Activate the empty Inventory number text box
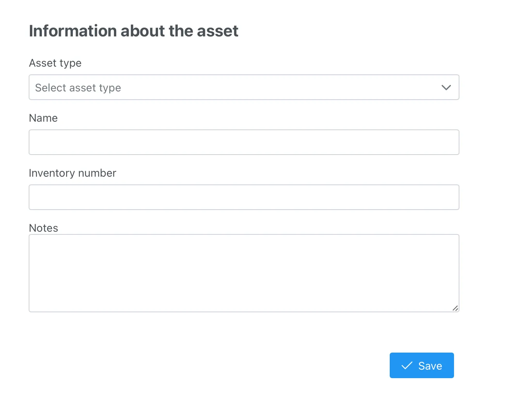Screen dimensions: 516x420 click(244, 197)
